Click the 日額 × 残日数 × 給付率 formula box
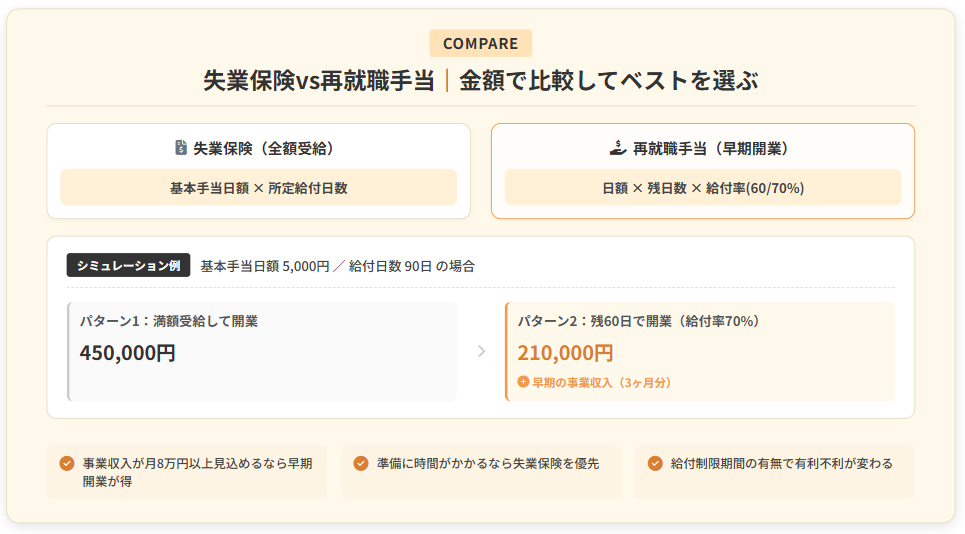Viewport: 965px width, 534px height. pos(703,187)
